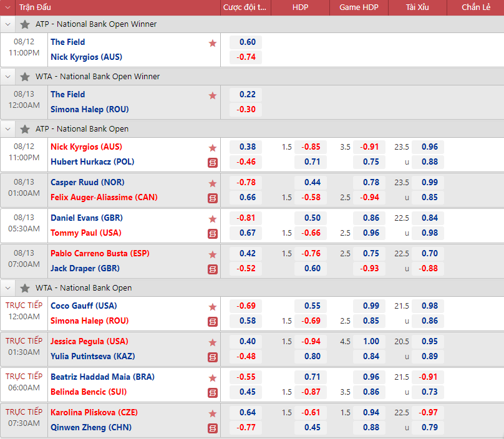Click 08/13 05:30AM time for Evans match
This screenshot has width=504, height=439.
click(24, 223)
